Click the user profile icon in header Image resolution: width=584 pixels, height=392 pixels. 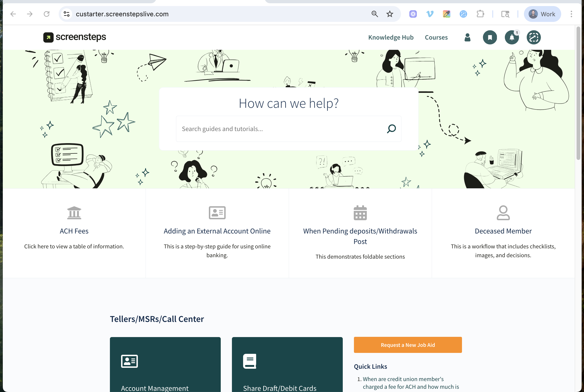point(467,37)
